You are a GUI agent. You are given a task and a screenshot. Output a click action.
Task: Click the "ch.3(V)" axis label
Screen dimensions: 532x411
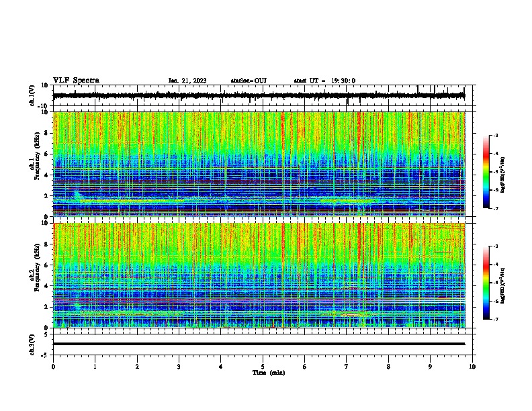(x=32, y=345)
